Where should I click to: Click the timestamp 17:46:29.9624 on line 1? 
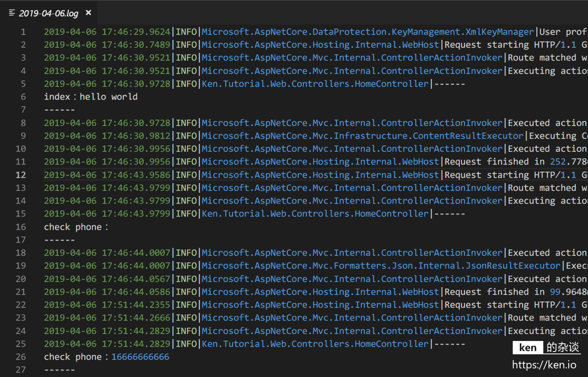(x=136, y=32)
